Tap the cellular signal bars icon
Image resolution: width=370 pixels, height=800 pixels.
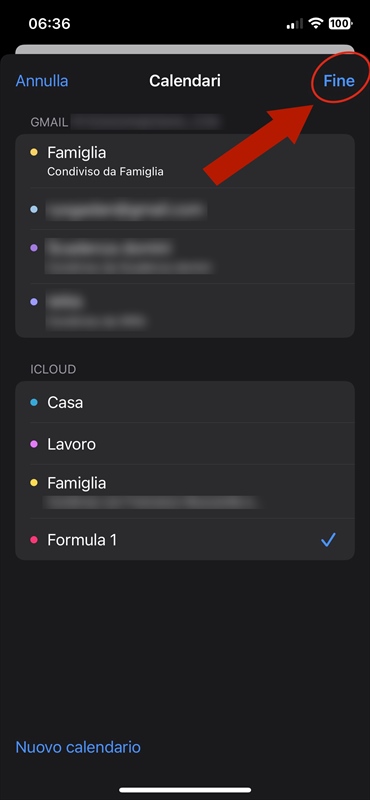294,23
